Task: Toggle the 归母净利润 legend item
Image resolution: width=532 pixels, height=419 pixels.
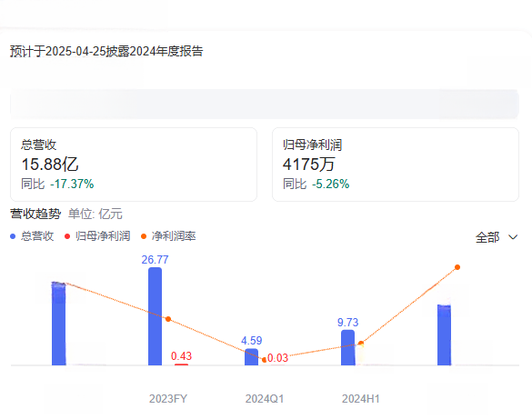Action: point(97,236)
